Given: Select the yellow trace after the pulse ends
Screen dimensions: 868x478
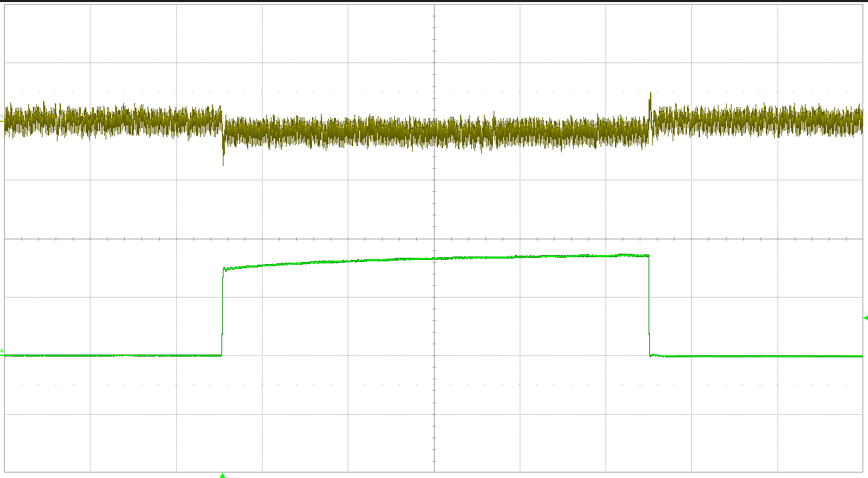Looking at the screenshot, I should 754,119.
